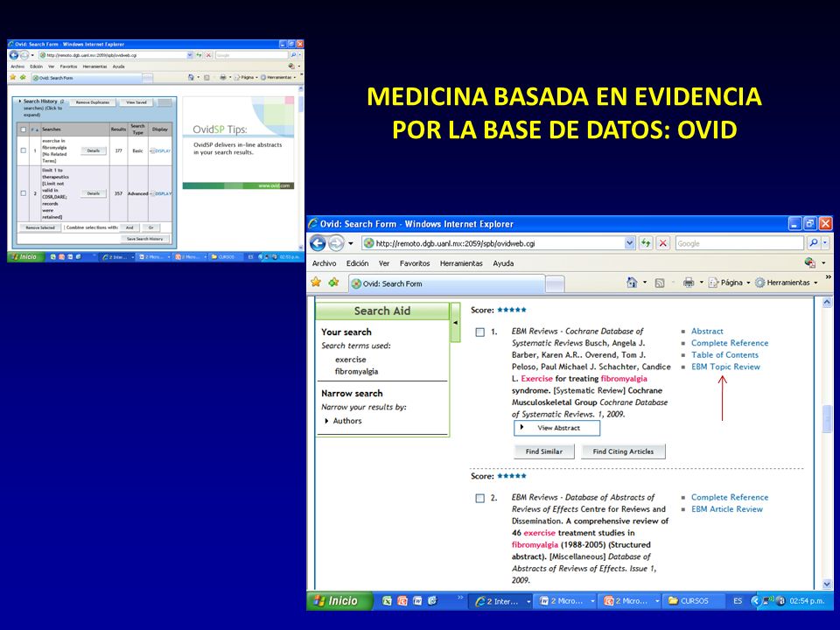Open new blank tab in large browser window

point(555,283)
